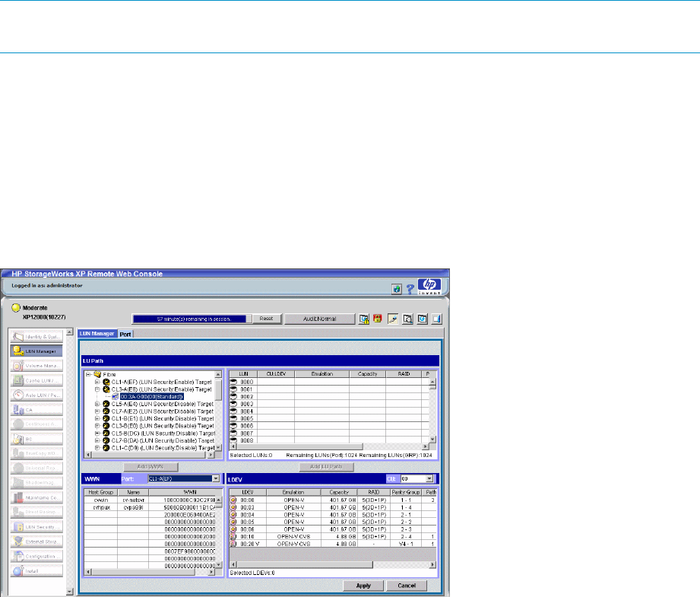The image size is (700, 597).
Task: Click the Audit:Normal button
Action: pyautogui.click(x=320, y=319)
